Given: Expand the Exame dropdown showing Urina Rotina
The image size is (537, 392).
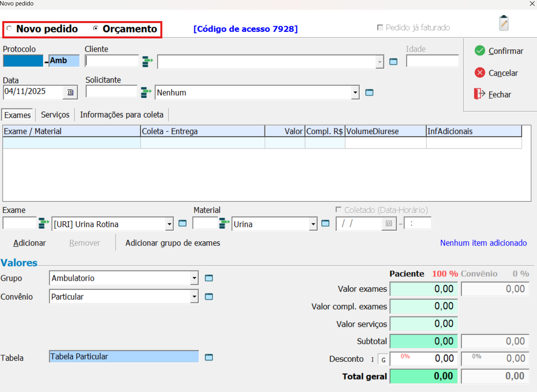Looking at the screenshot, I should [169, 224].
